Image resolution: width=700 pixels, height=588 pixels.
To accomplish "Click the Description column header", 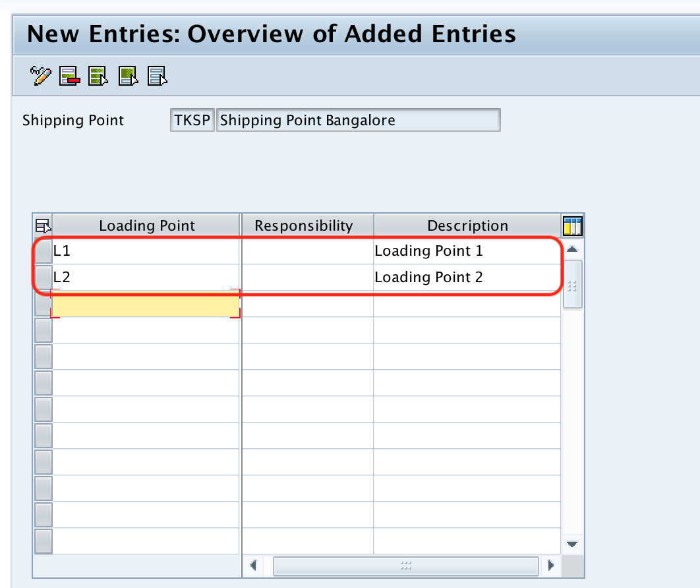I will point(467,225).
